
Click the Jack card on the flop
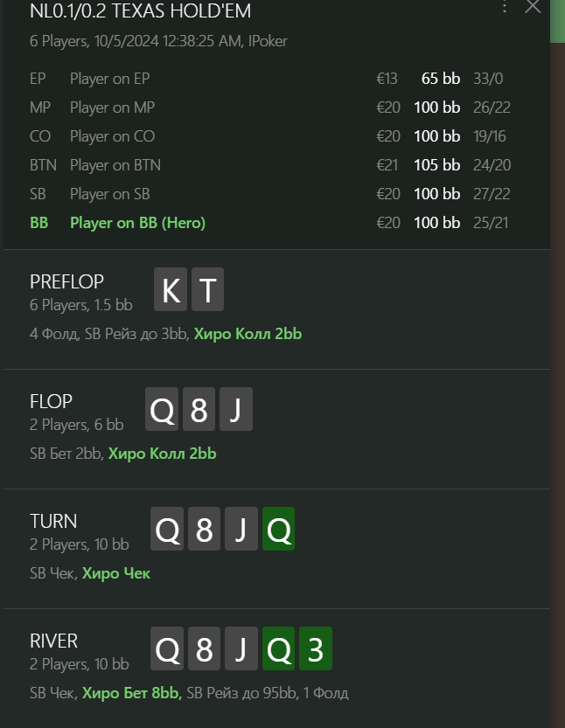[x=235, y=410]
